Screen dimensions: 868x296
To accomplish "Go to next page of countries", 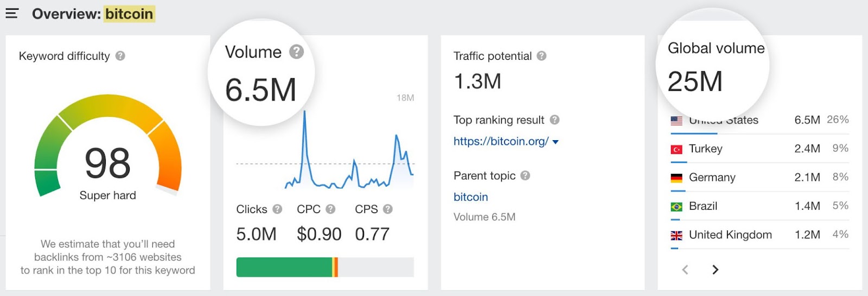I will [715, 269].
